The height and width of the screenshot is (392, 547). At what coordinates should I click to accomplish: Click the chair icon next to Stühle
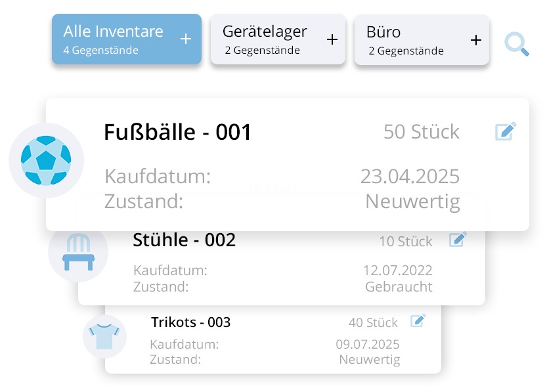[x=77, y=252]
